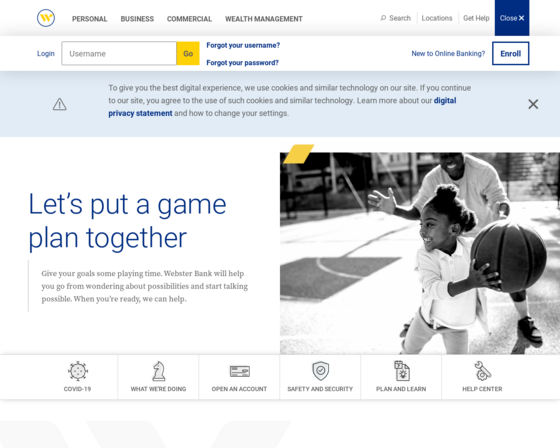Image resolution: width=560 pixels, height=448 pixels.
Task: Click the Enroll button
Action: point(510,53)
